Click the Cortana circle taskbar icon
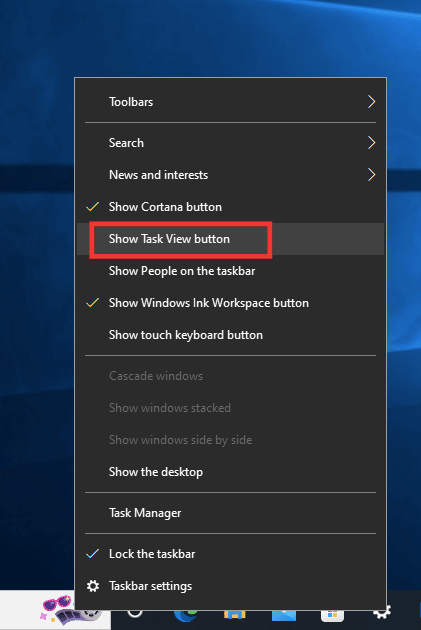This screenshot has width=421, height=630. coord(135,614)
